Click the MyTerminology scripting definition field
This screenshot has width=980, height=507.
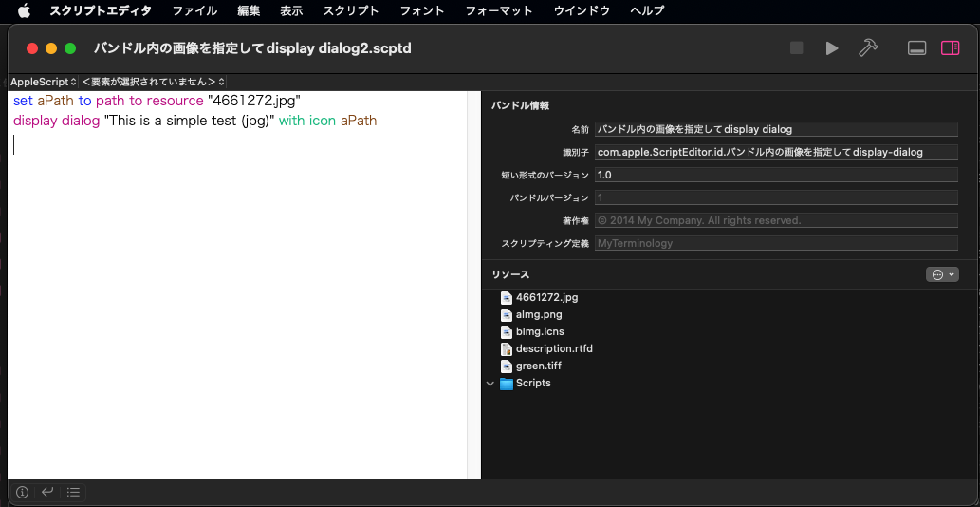(x=776, y=243)
